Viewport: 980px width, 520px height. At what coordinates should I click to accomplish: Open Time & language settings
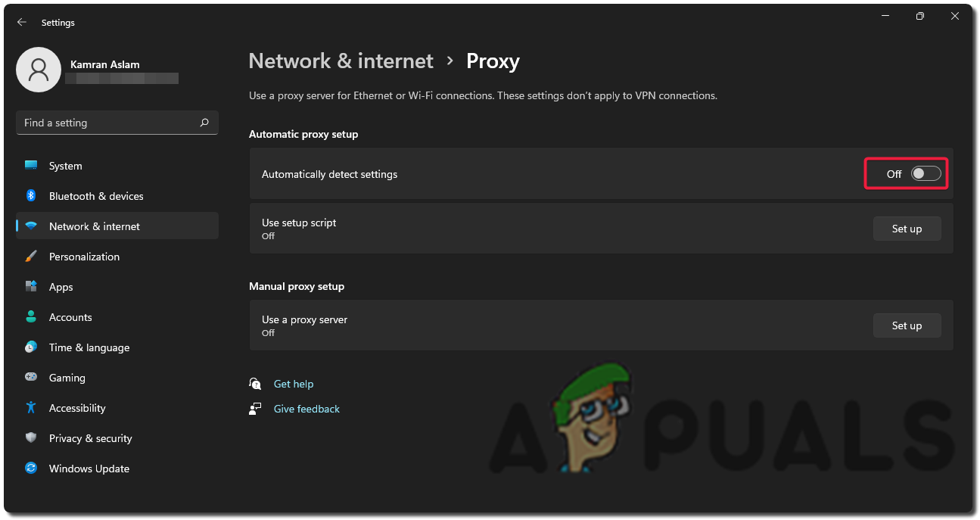89,347
